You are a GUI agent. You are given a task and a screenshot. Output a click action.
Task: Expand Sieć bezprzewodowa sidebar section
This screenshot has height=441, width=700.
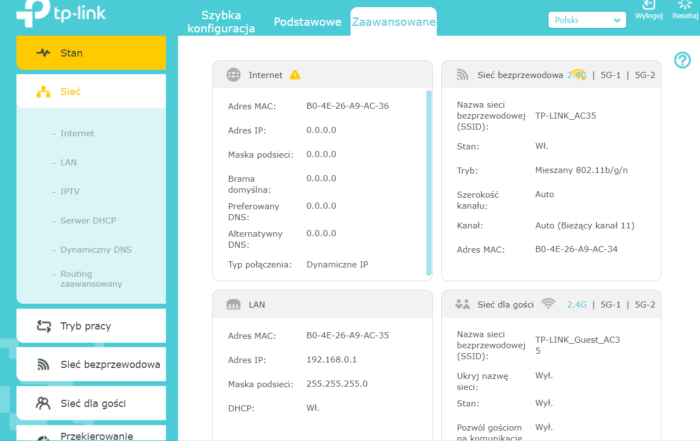click(x=91, y=364)
